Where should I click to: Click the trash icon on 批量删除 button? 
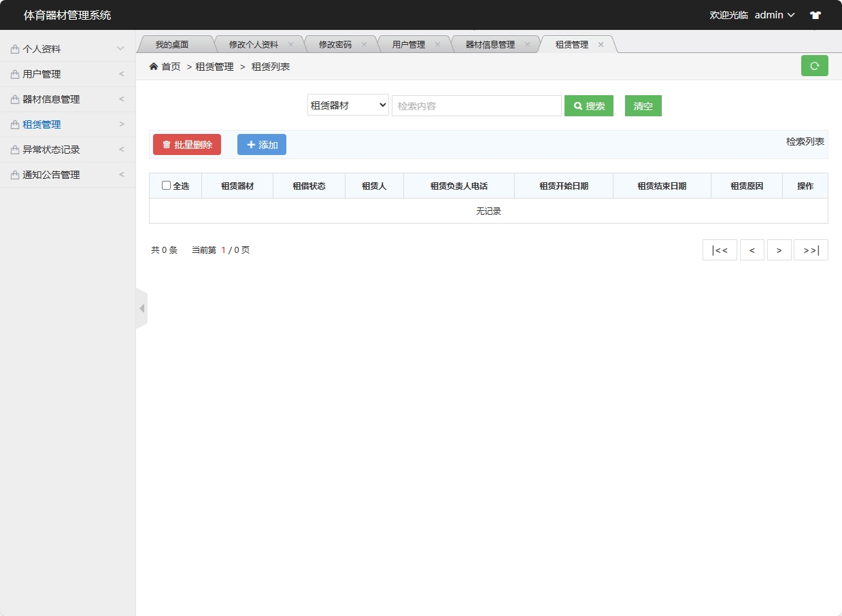tap(165, 144)
